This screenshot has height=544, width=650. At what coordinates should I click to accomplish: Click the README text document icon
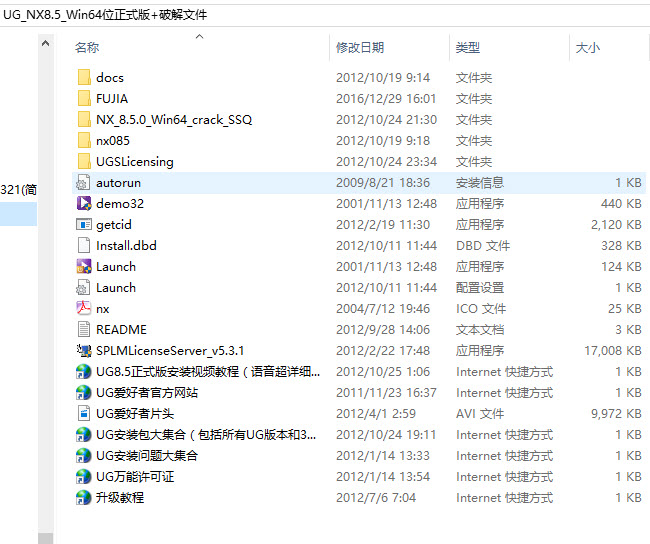(84, 330)
